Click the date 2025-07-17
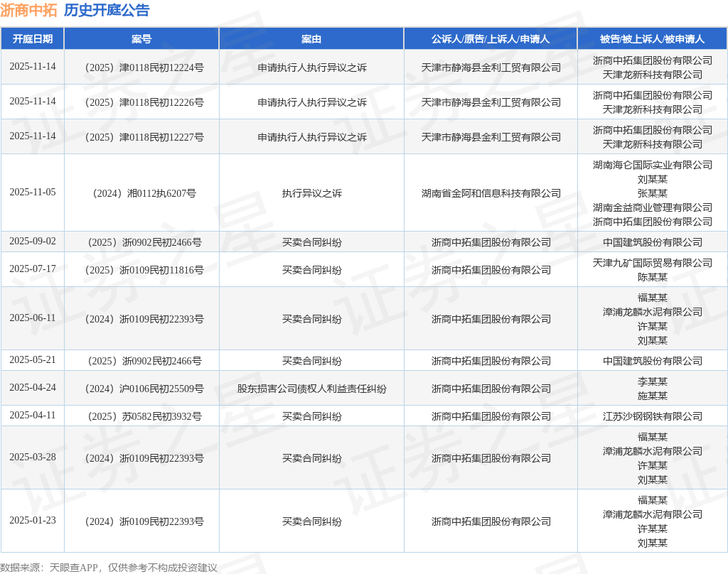 [33, 269]
